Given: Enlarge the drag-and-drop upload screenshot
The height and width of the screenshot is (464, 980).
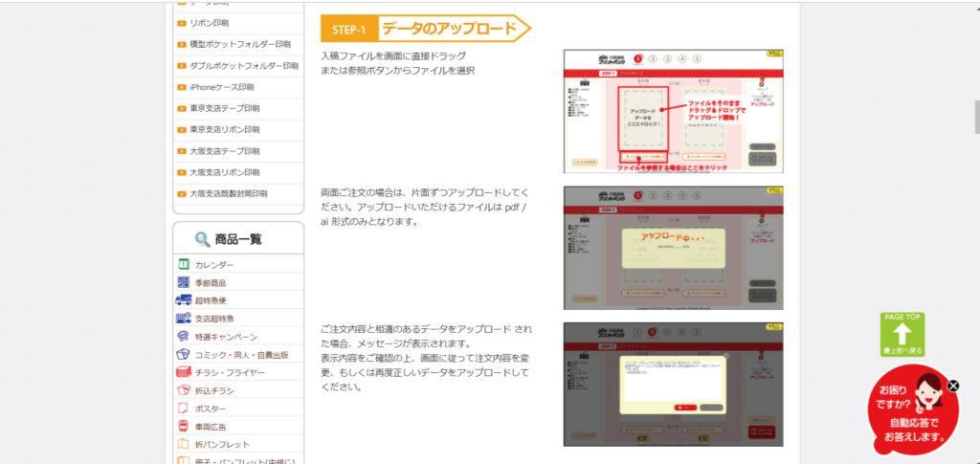Looking at the screenshot, I should tap(673, 111).
